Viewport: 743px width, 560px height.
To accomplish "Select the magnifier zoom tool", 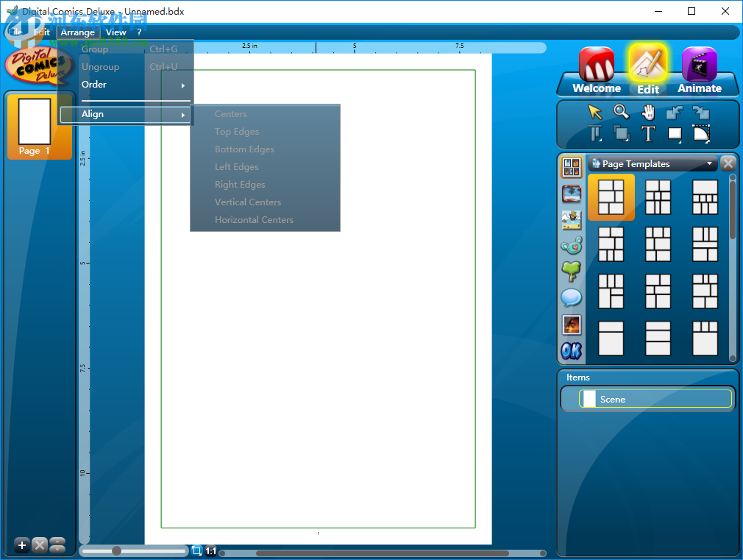I will point(621,111).
